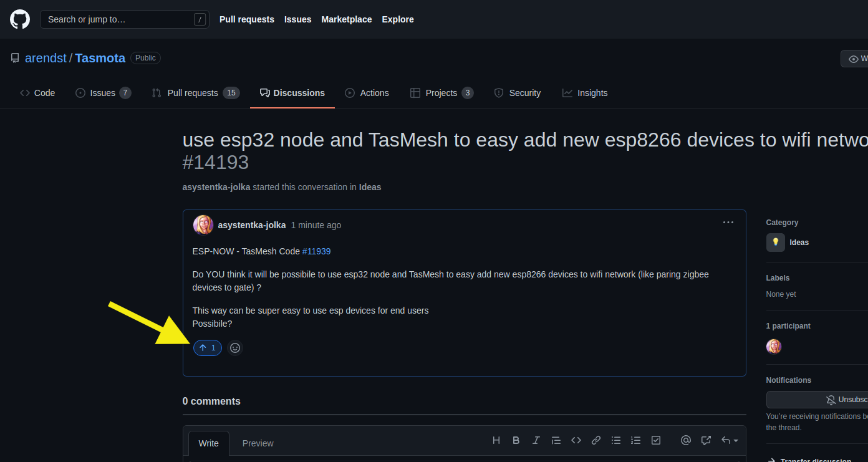Screen dimensions: 868x462
Task: Switch to the Insights tab
Action: click(x=585, y=93)
